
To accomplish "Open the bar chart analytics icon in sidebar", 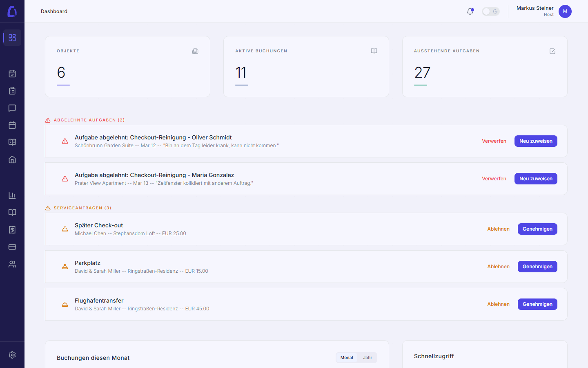I will [12, 195].
